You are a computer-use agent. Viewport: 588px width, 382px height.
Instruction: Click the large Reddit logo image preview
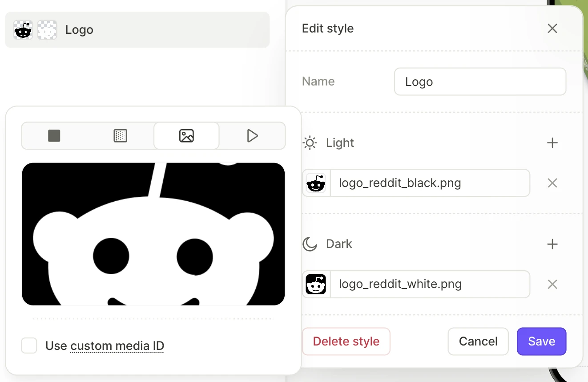(x=153, y=234)
